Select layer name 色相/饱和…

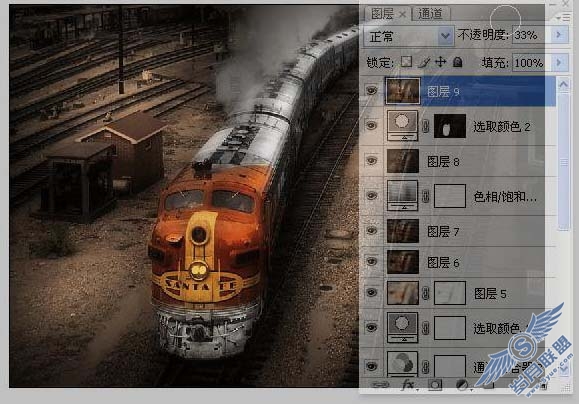coord(505,196)
